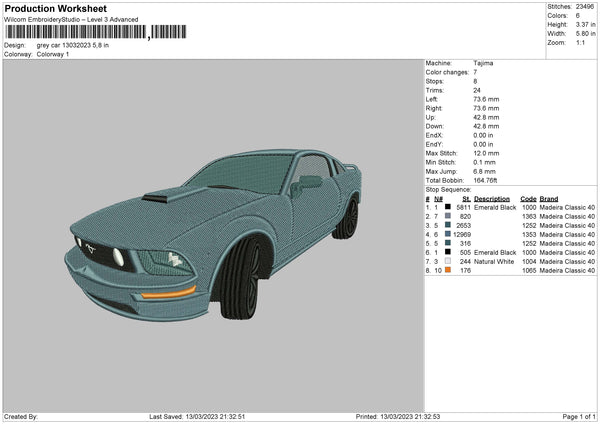Image resolution: width=600 pixels, height=424 pixels.
Task: Click the barcode under the worksheet title
Action: tap(96, 32)
